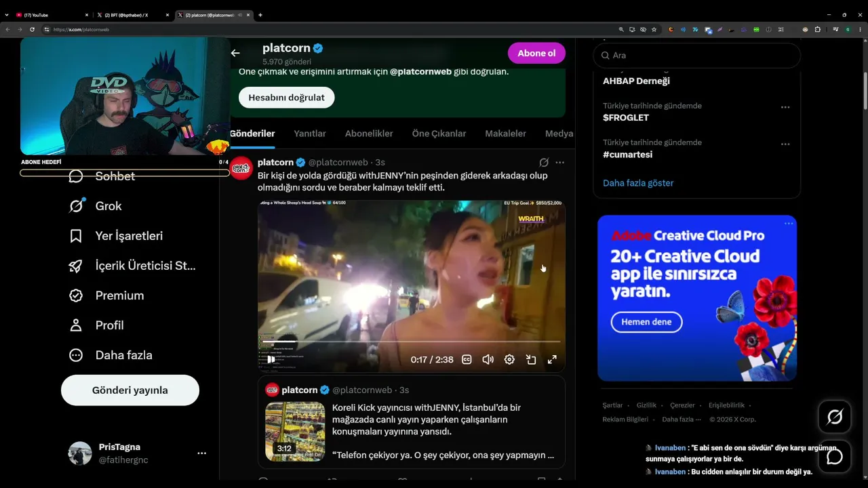Open the three-dot menu on platcorn's post
868x488 pixels.
(x=559, y=163)
